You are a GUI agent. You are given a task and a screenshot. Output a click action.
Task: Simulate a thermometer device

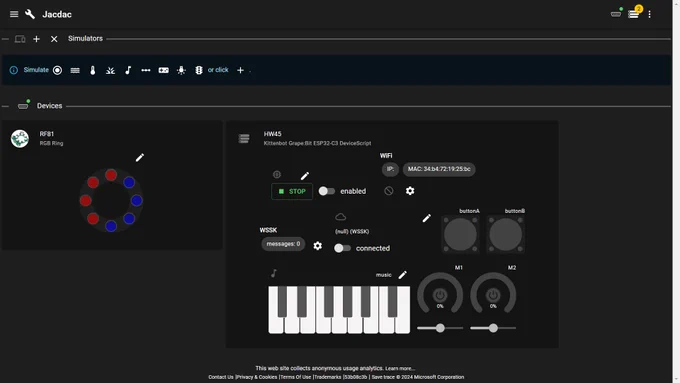(93, 70)
